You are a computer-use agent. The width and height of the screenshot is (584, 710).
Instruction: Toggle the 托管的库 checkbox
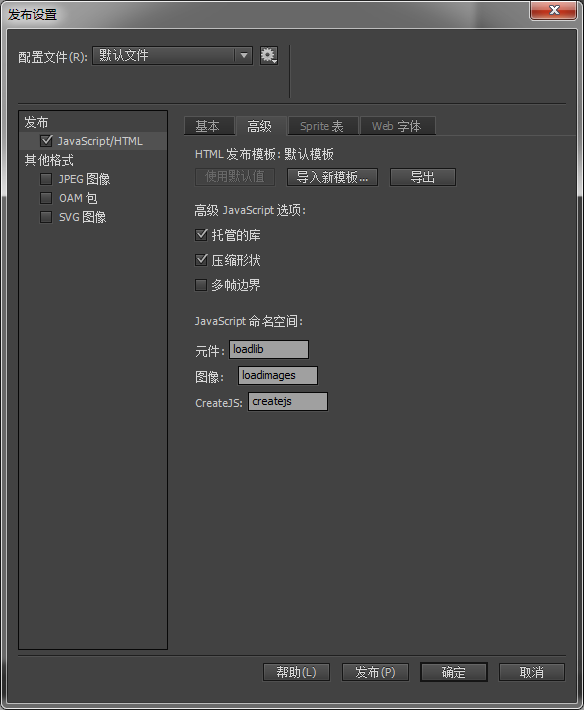[201, 235]
